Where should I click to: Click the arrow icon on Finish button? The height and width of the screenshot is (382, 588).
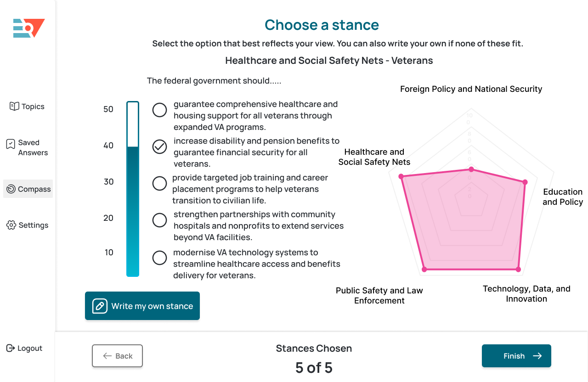(x=537, y=356)
